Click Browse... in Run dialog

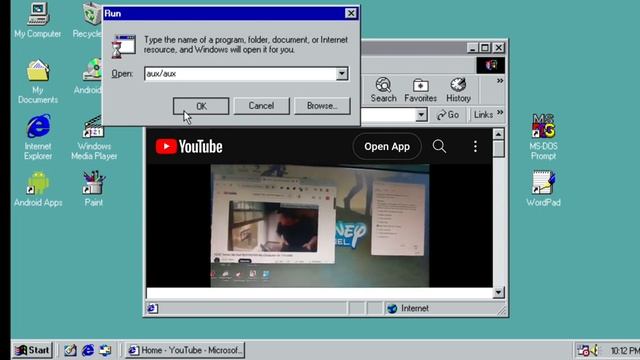322,106
